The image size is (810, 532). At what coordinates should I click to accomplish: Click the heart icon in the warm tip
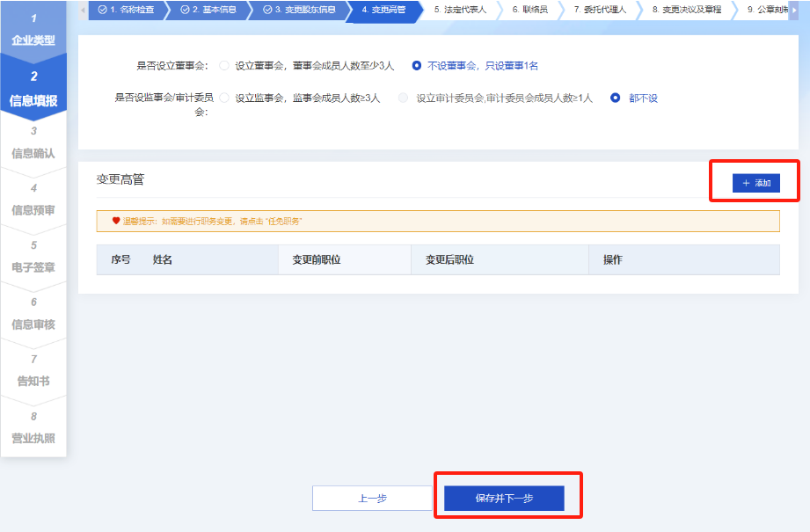115,221
